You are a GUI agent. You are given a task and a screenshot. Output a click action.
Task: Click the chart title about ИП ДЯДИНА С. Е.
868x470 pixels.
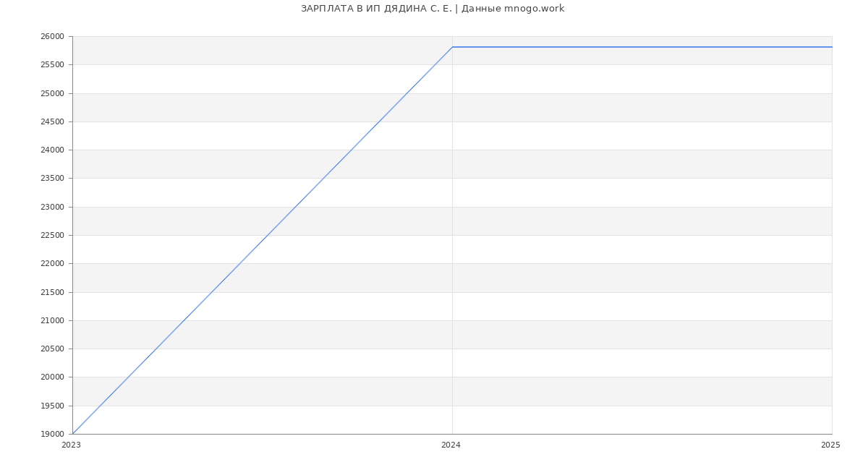point(433,9)
